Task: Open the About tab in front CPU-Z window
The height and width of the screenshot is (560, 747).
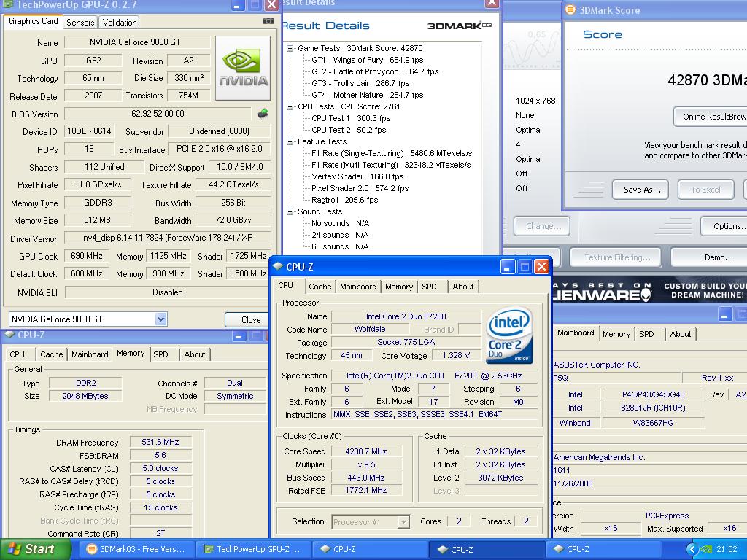Action: coord(463,287)
